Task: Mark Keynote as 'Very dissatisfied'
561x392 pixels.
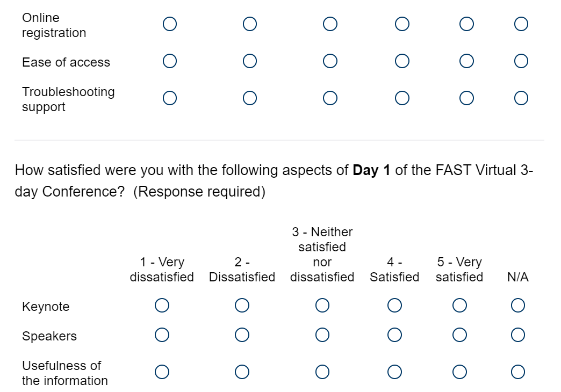Action: coord(162,306)
